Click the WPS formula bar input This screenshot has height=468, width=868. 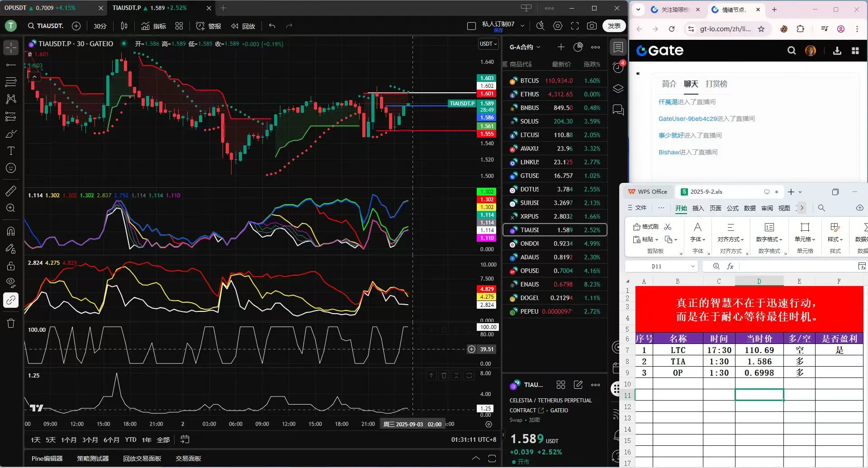(x=798, y=267)
